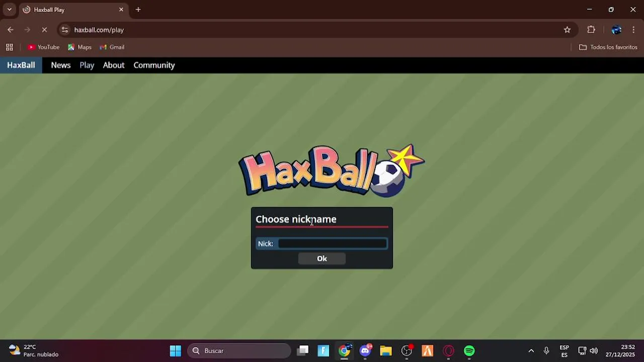Go to the Community section
Viewport: 644px width, 362px height.
click(154, 65)
